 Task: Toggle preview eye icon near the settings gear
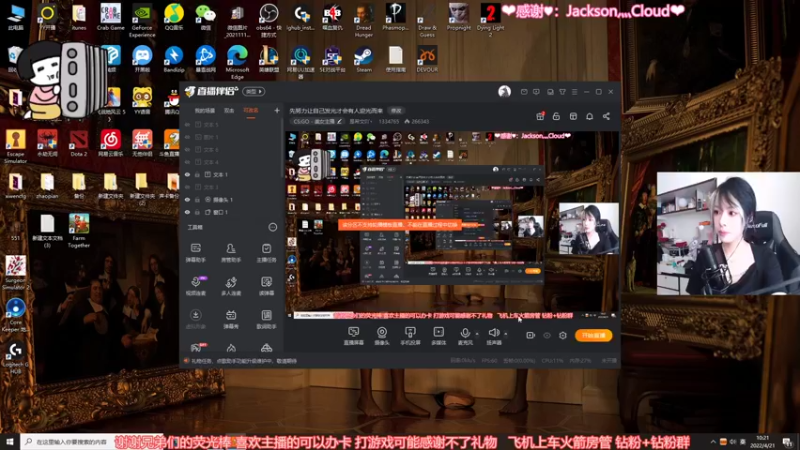[547, 335]
